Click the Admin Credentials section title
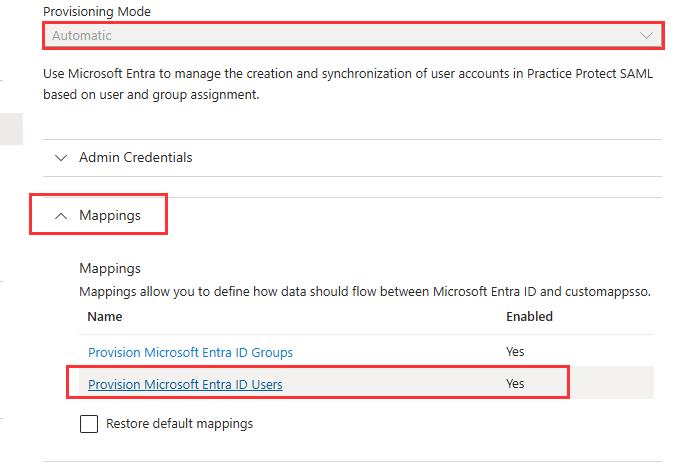This screenshot has width=683, height=470. coord(135,157)
